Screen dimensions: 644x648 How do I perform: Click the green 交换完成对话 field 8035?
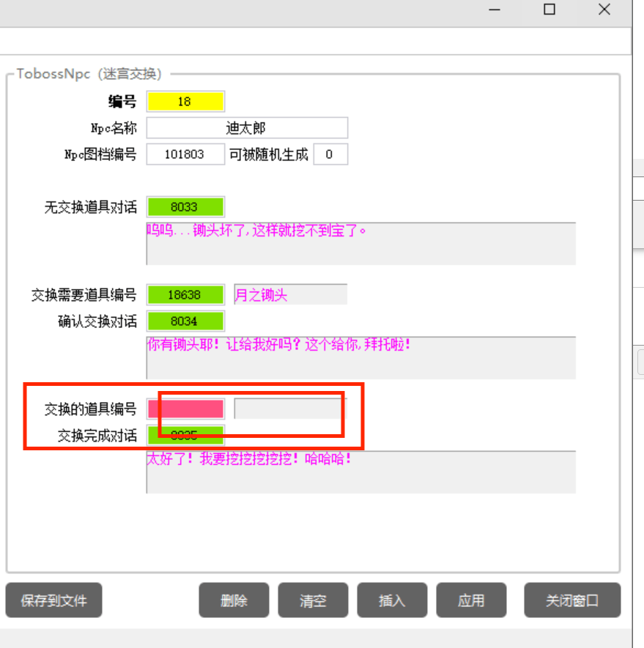coord(185,435)
